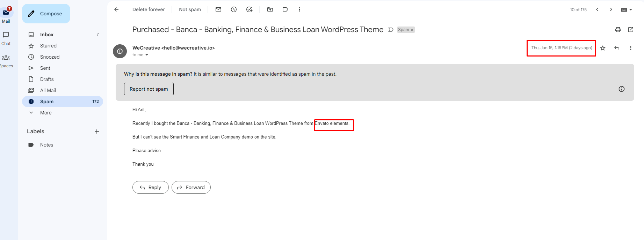Click the Labels section heading
Image resolution: width=644 pixels, height=240 pixels.
[36, 132]
